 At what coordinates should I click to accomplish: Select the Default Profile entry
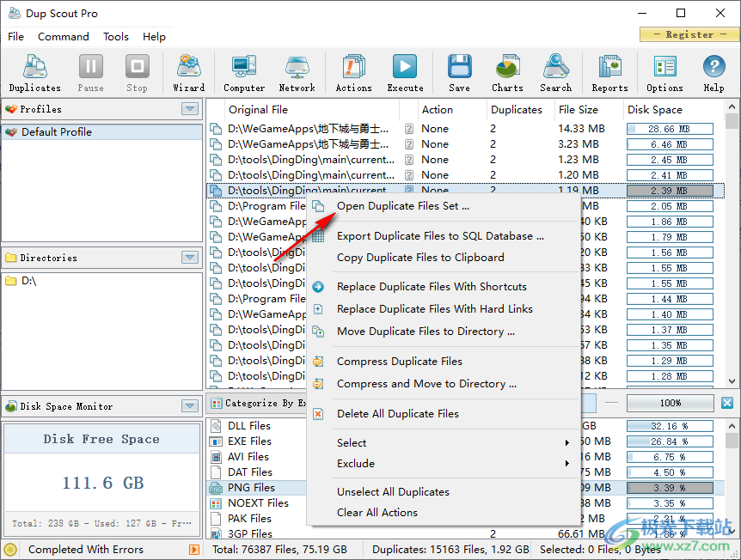pos(102,132)
